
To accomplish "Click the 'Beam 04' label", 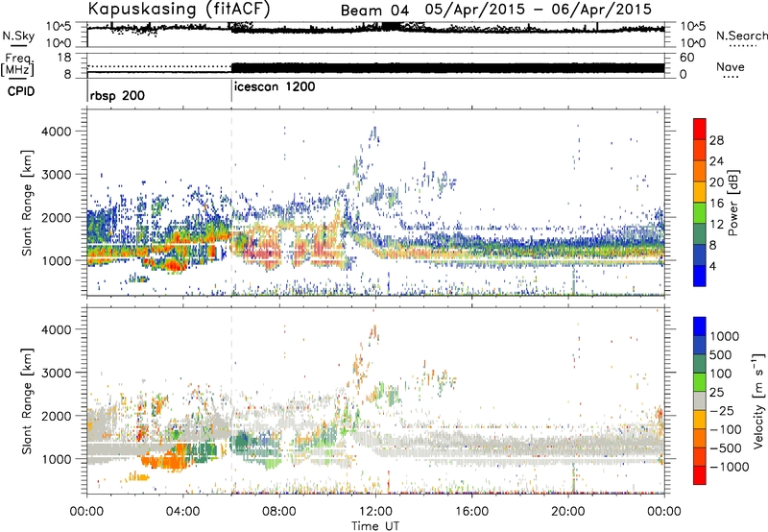I will coord(374,11).
